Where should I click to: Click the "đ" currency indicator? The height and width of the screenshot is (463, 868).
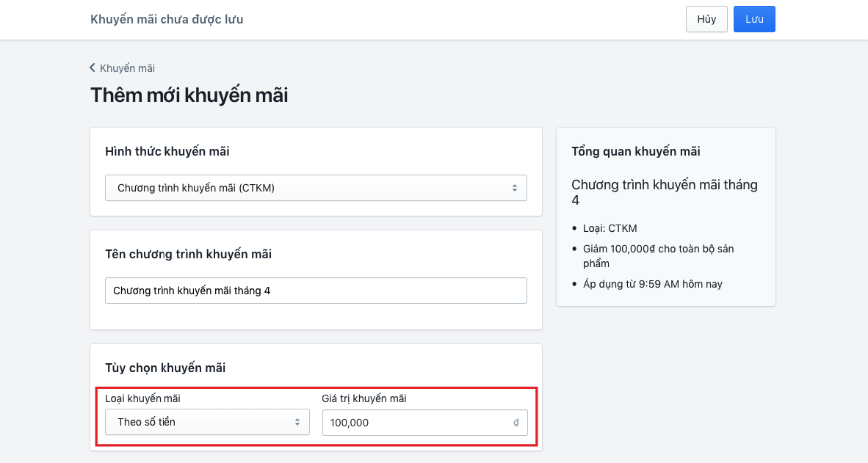(x=516, y=423)
